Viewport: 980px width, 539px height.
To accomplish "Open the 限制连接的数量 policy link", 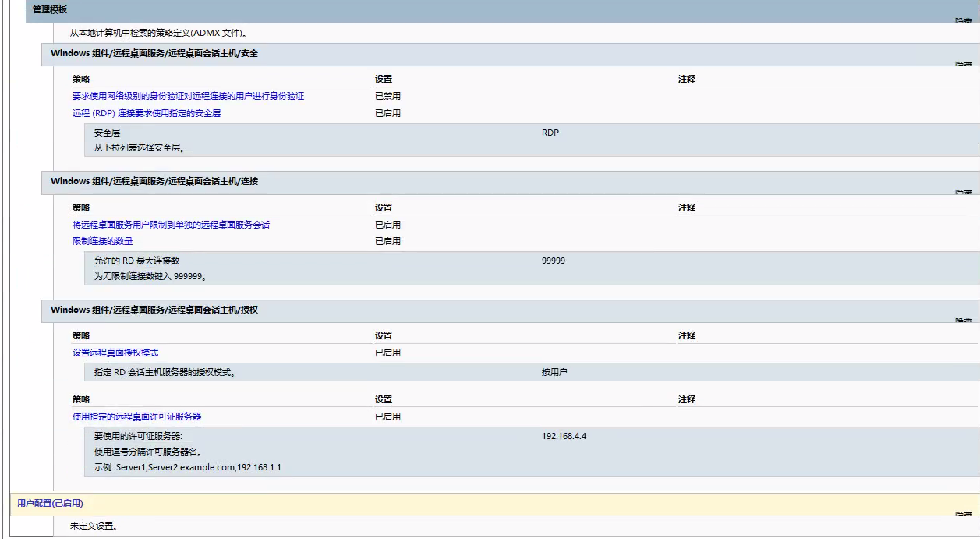I will [102, 241].
